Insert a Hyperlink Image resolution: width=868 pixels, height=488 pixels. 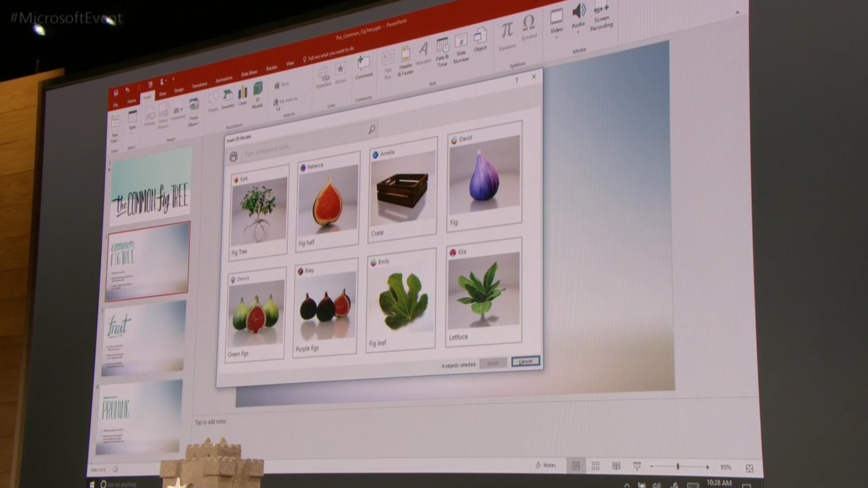323,77
